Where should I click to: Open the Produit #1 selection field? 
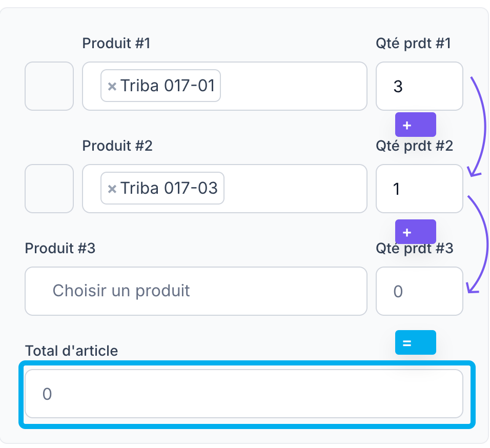292,86
